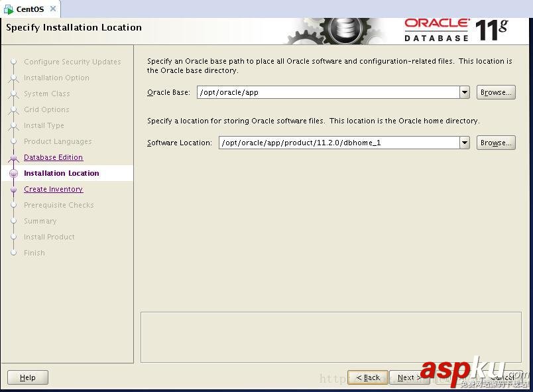Click the Finish step
533x392 pixels.
34,253
